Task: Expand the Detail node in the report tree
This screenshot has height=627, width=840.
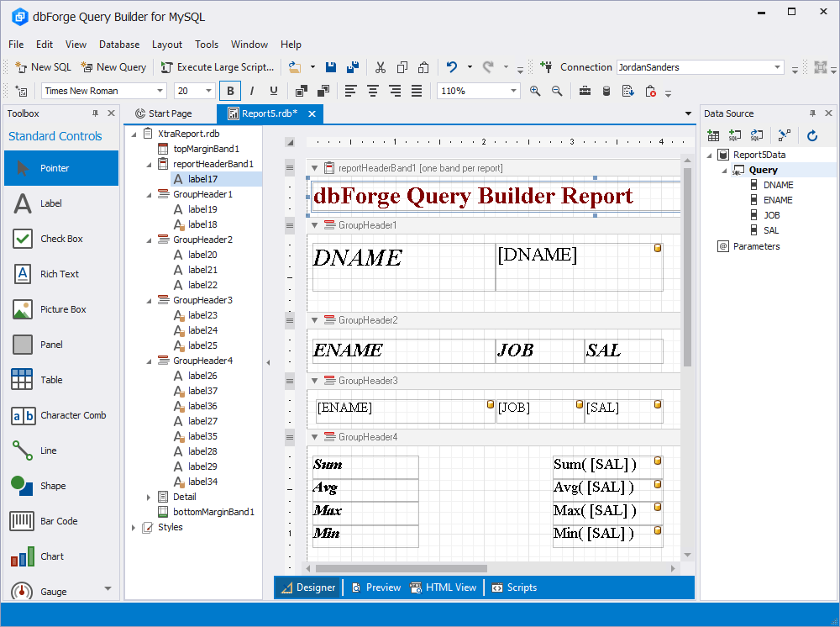Action: pyautogui.click(x=148, y=497)
